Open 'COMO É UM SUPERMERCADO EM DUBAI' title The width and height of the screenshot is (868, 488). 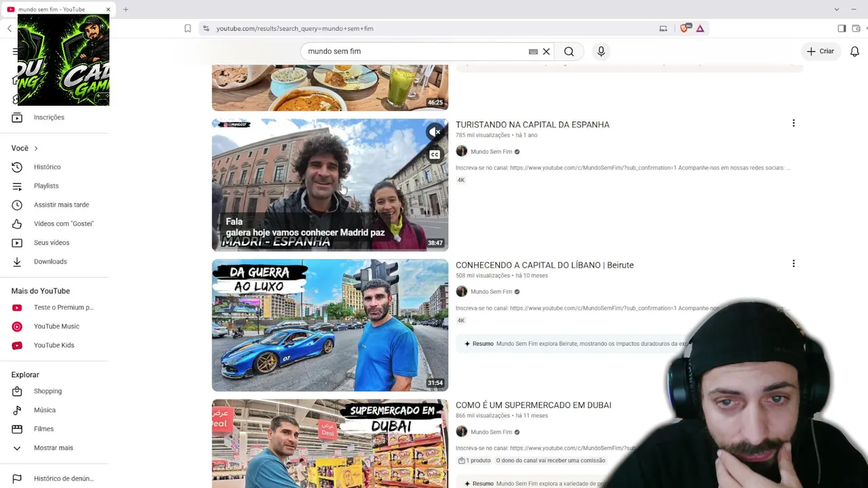[x=534, y=405]
